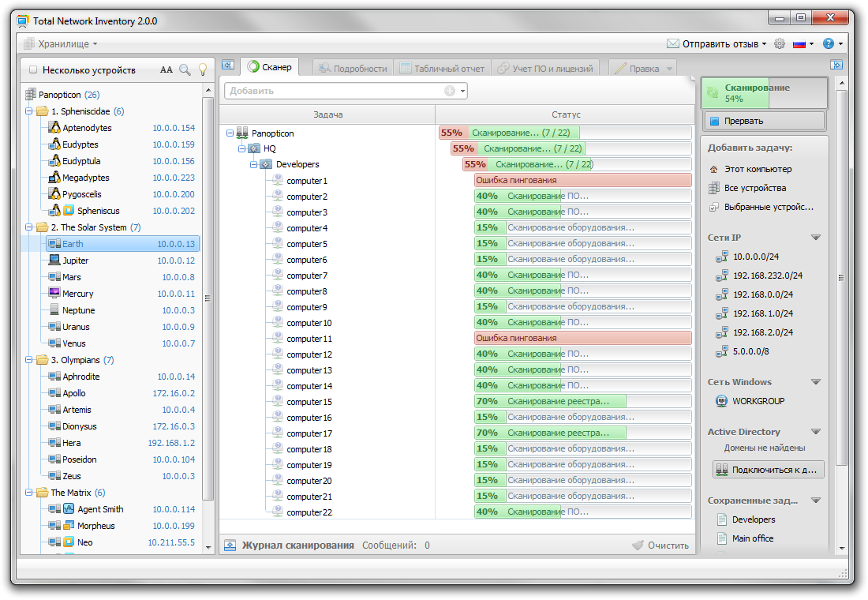Open the settings gear icon in top bar
Image resolution: width=868 pixels, height=600 pixels.
pyautogui.click(x=780, y=44)
